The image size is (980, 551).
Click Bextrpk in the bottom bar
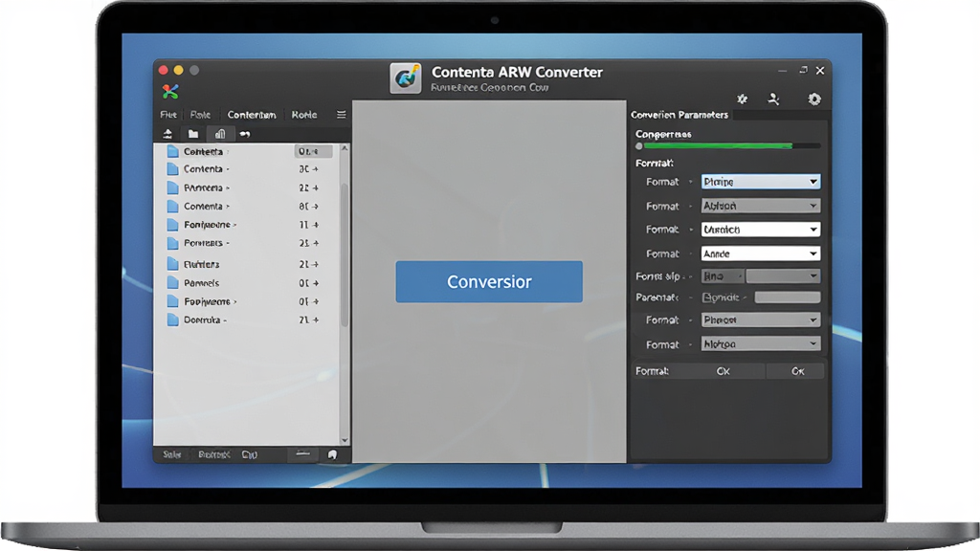pyautogui.click(x=213, y=454)
